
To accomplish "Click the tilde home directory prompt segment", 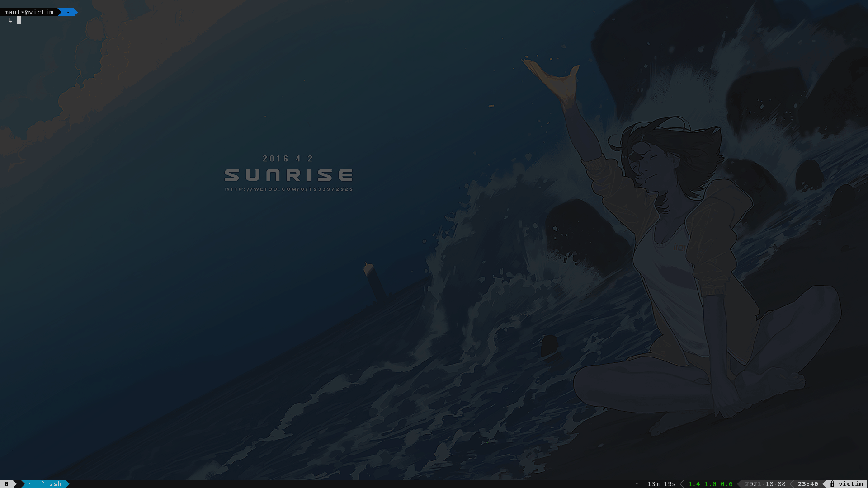I will point(68,12).
